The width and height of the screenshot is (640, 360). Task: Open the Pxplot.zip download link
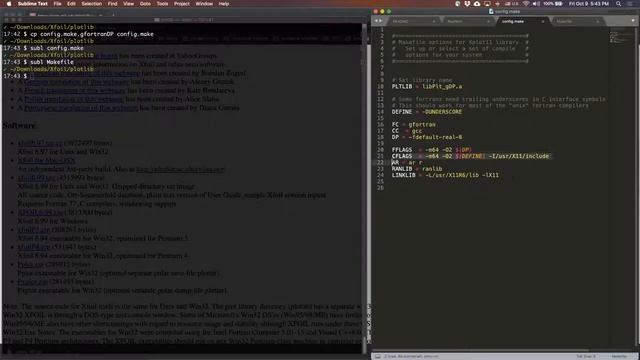tap(33, 282)
